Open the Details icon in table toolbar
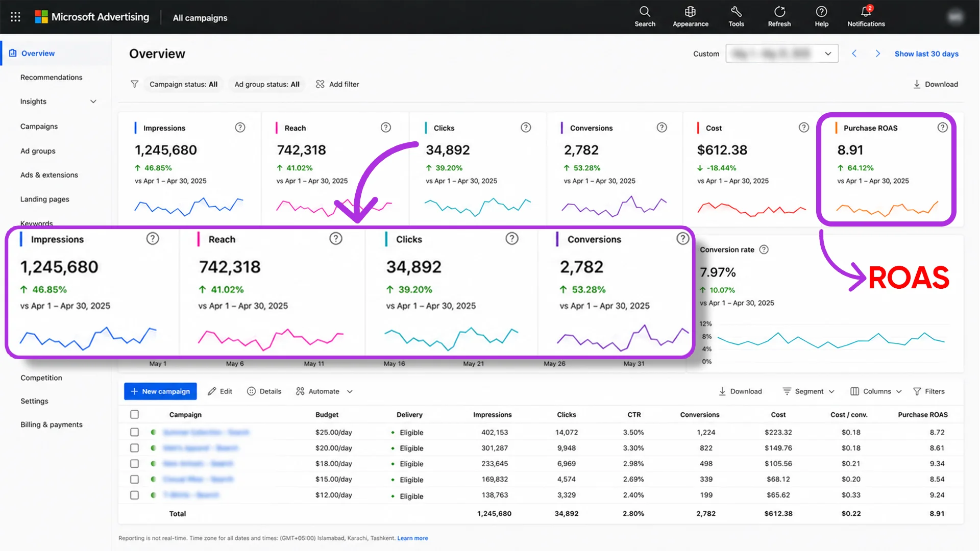This screenshot has width=980, height=551. coord(251,391)
